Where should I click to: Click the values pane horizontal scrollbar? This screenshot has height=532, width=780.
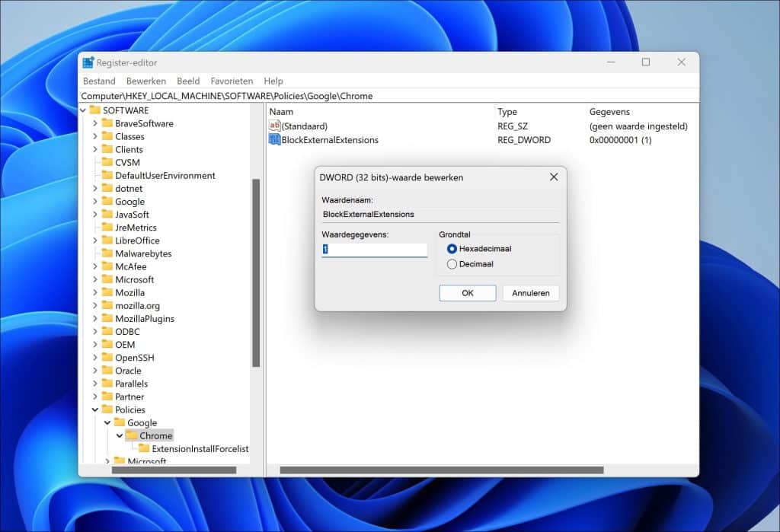tap(442, 470)
